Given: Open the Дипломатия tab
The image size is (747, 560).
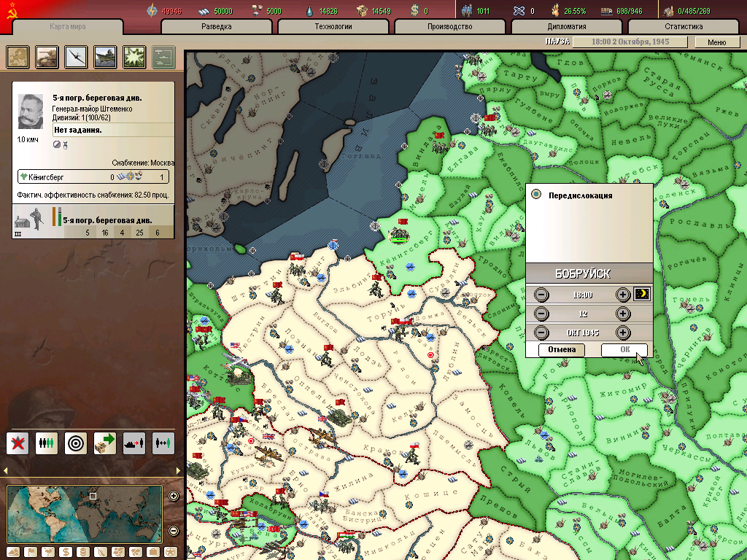Looking at the screenshot, I should tap(566, 26).
